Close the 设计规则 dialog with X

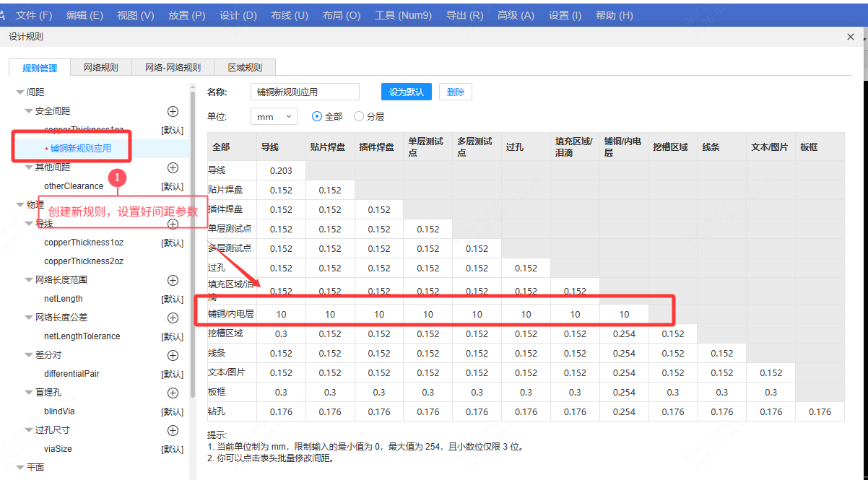tap(850, 37)
